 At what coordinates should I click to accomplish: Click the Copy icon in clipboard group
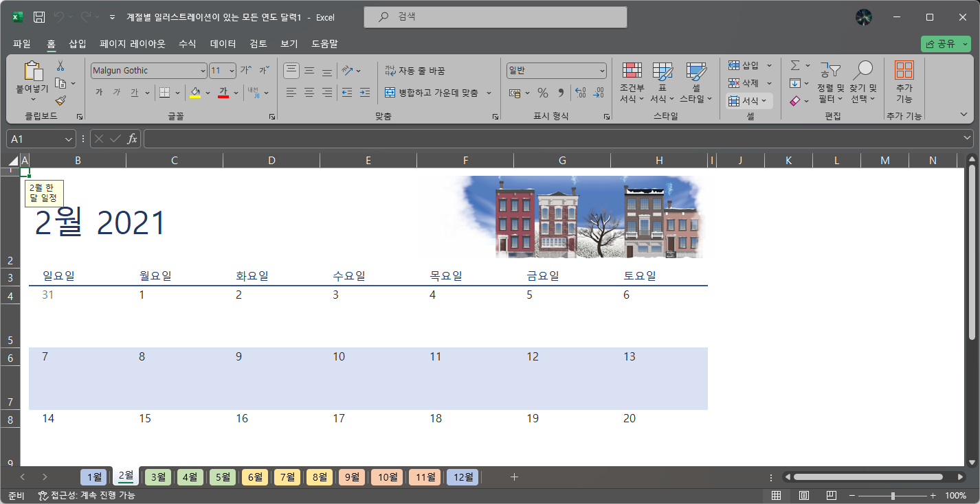[60, 83]
